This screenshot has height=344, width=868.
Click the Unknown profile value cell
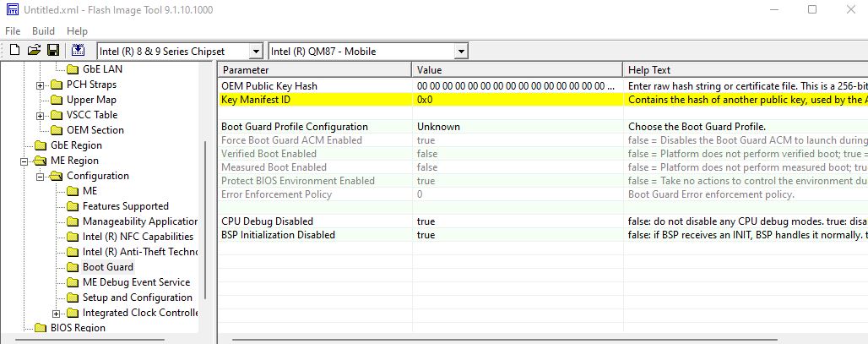pyautogui.click(x=517, y=127)
